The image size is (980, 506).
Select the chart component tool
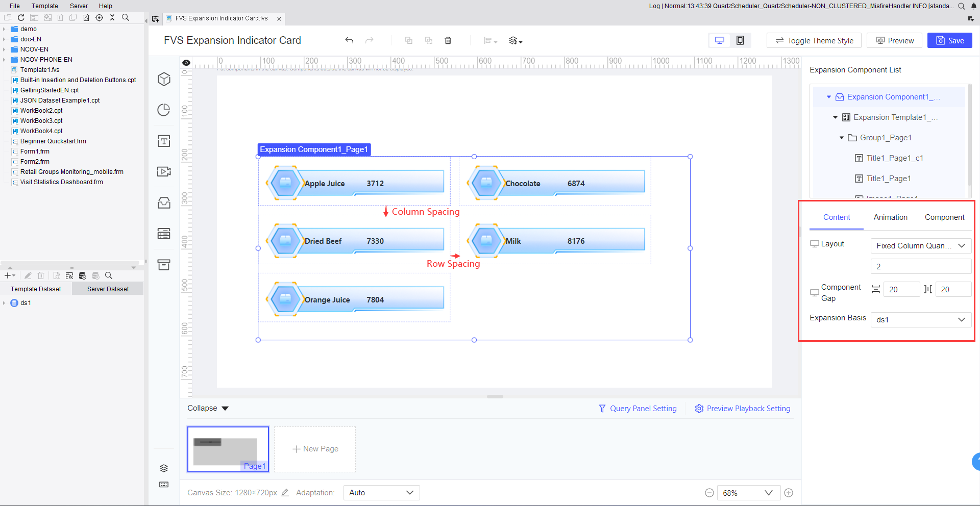(x=163, y=110)
